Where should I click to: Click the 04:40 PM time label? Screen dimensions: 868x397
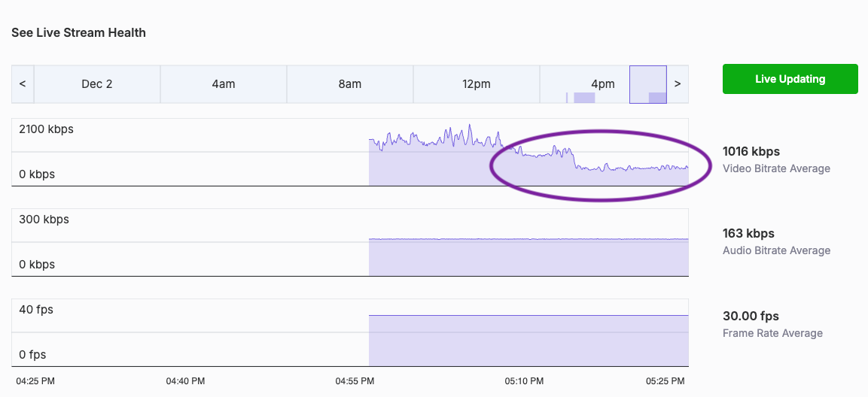[185, 381]
